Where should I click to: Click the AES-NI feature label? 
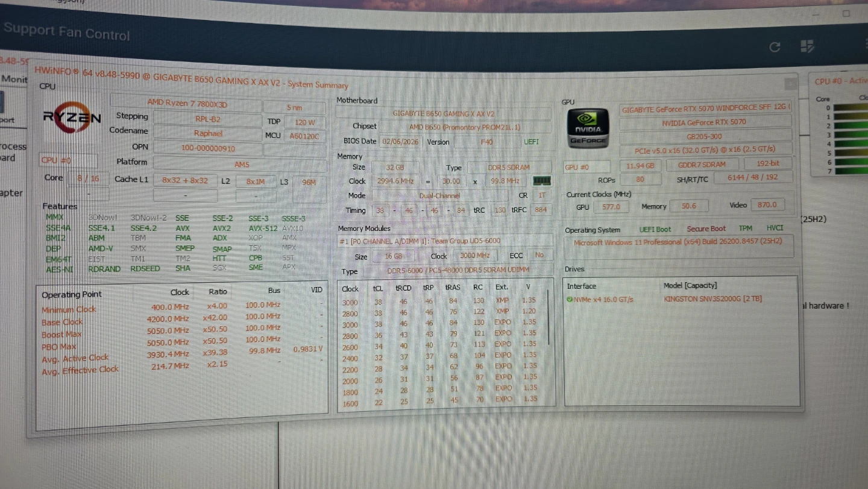click(59, 269)
